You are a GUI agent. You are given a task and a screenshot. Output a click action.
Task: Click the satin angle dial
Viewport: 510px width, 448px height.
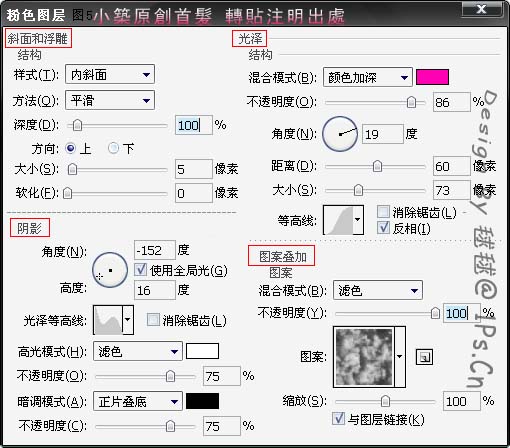pyautogui.click(x=340, y=134)
